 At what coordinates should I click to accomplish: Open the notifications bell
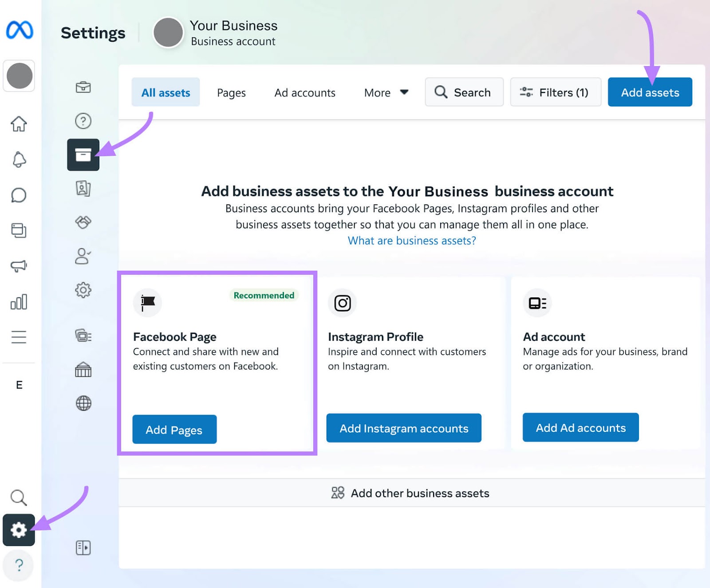pyautogui.click(x=19, y=160)
